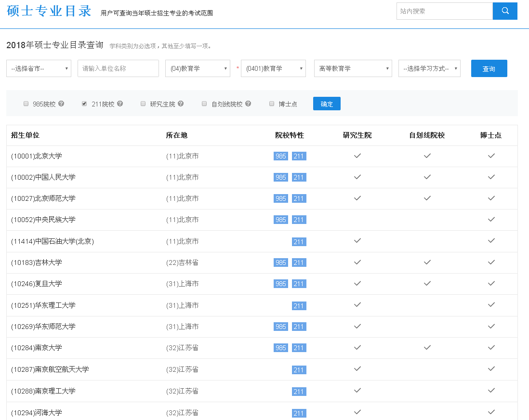The image size is (529, 420).
Task: Click the 985 badge next to 北京大学
Action: [x=280, y=156]
